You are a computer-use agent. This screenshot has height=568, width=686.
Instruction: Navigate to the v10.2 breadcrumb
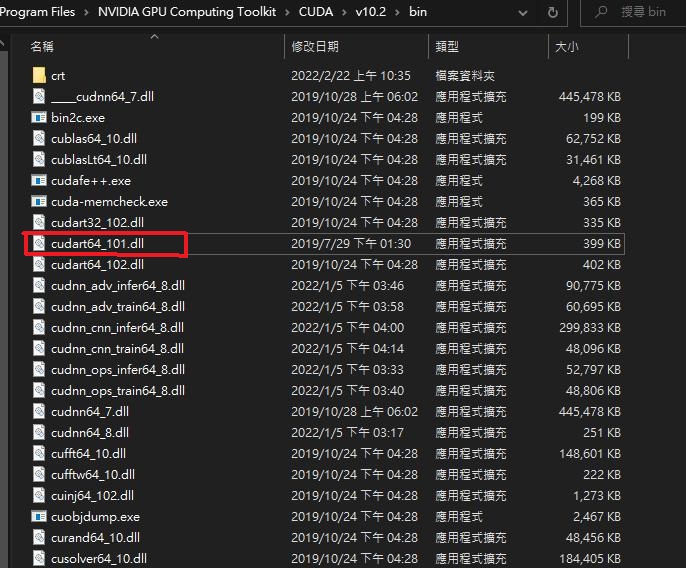pyautogui.click(x=371, y=12)
